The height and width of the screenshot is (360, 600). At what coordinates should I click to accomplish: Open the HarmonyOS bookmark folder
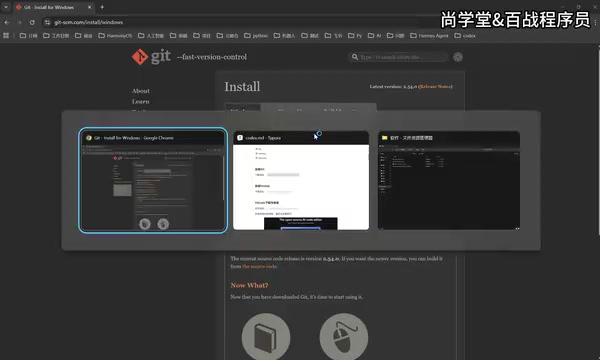(x=115, y=36)
